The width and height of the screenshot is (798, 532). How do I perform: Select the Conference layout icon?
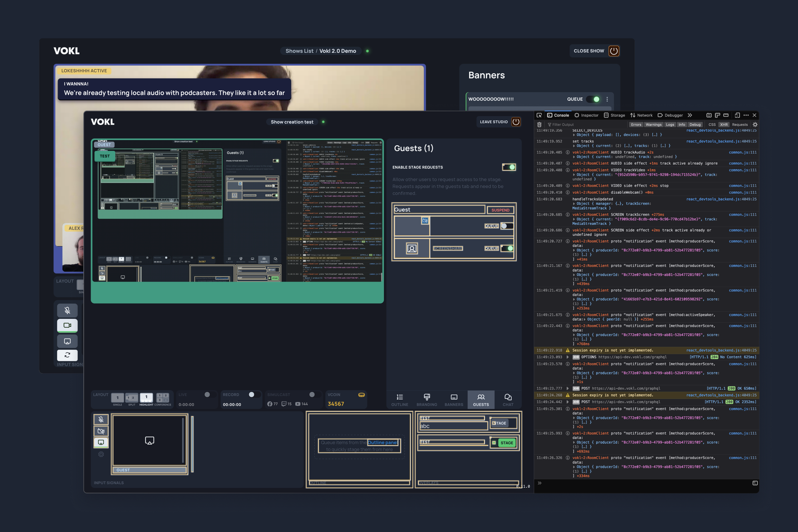coord(162,398)
